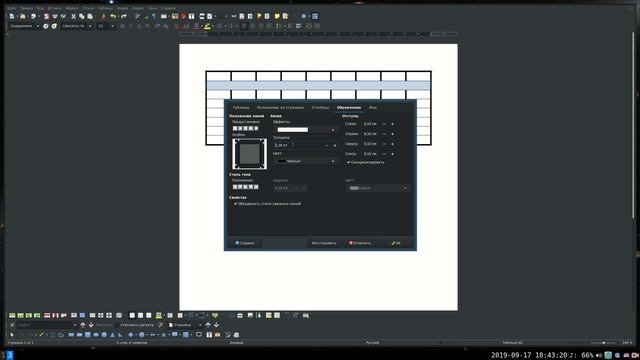This screenshot has height=360, width=640.
Task: Click the Insert Image icon
Action: coord(175,16)
